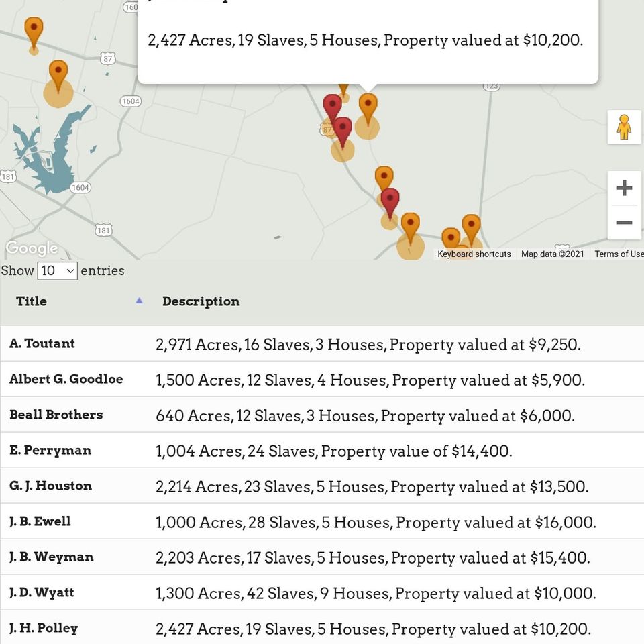Select the lowest red map marker
The image size is (644, 644).
390,201
